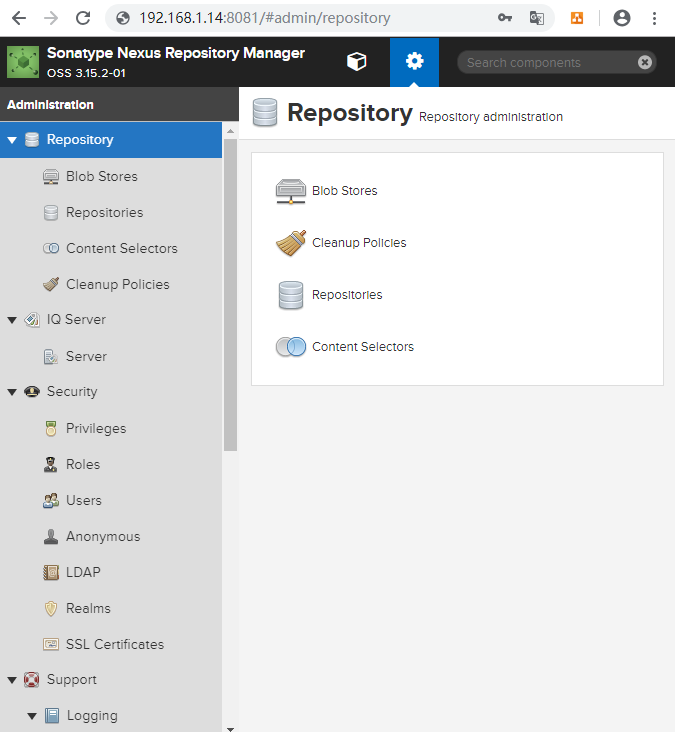Click the sidebar vertical scrollbar thumb
The height and width of the screenshot is (732, 675).
(230, 295)
